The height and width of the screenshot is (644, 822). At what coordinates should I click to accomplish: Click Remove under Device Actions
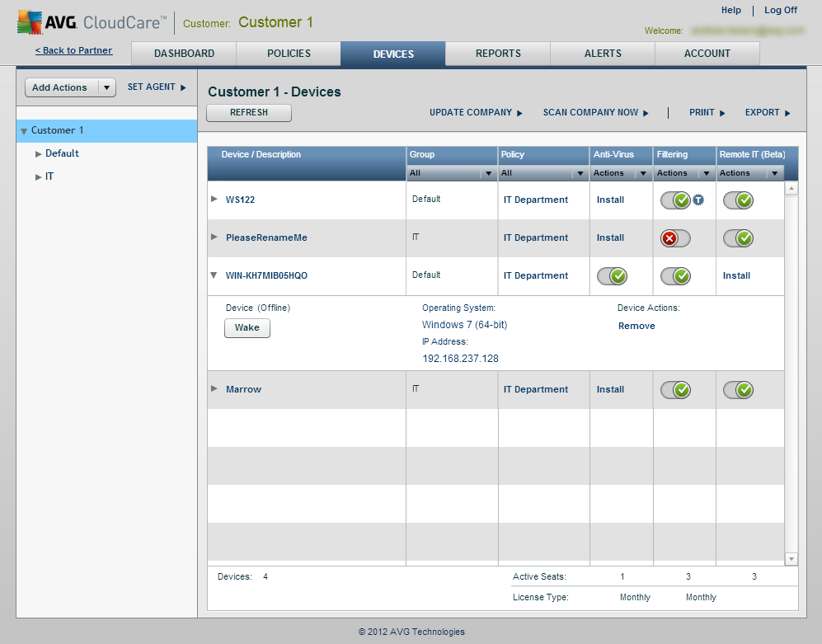point(636,326)
